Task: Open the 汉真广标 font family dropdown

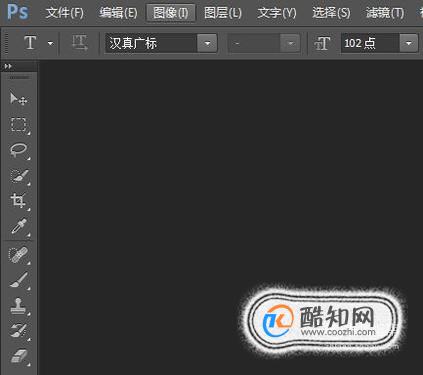Action: tap(207, 43)
